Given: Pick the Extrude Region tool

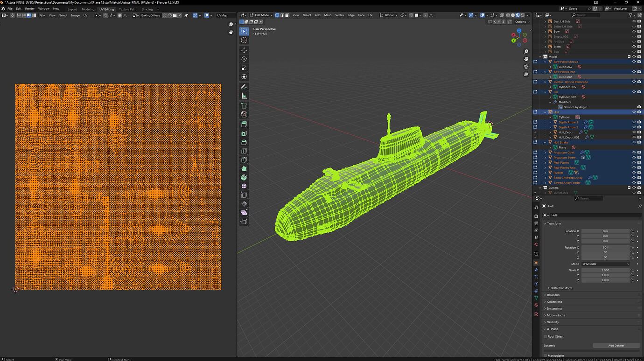Looking at the screenshot, I should pos(244,125).
